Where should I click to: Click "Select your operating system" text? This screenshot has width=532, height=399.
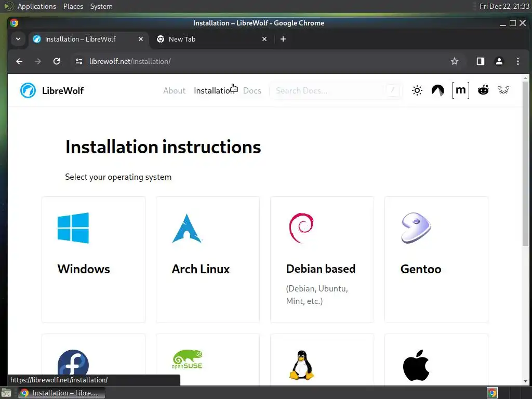click(118, 177)
